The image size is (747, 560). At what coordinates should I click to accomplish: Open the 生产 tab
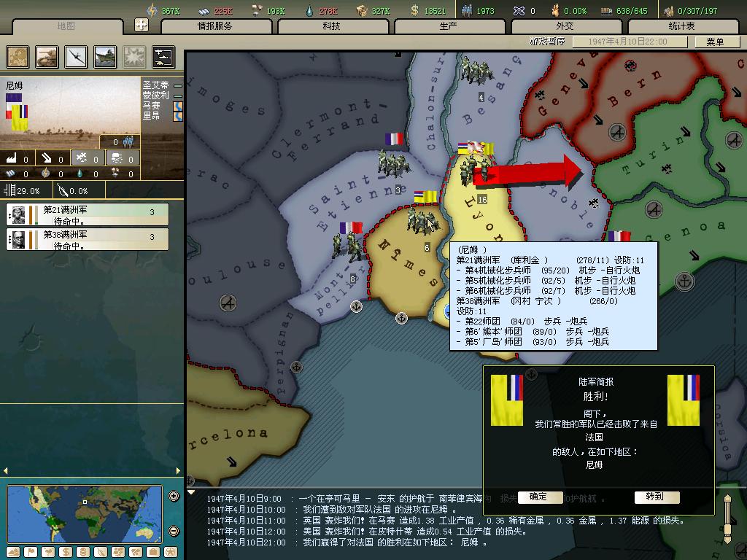click(x=449, y=26)
